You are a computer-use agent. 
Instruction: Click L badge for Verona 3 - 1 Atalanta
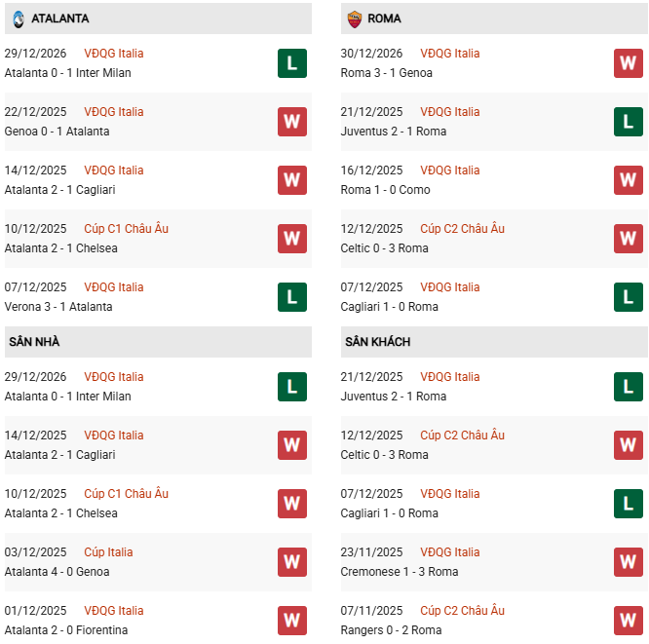[291, 297]
